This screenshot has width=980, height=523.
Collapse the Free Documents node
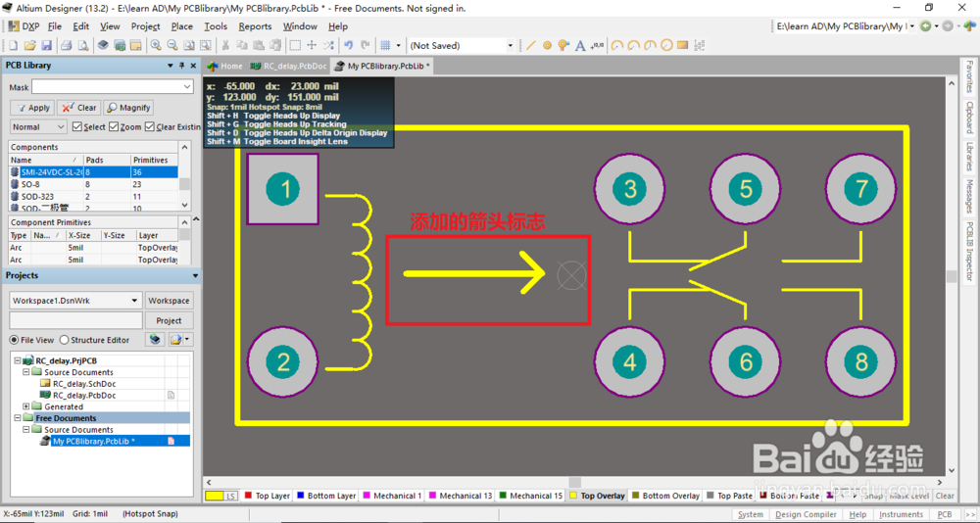(18, 418)
